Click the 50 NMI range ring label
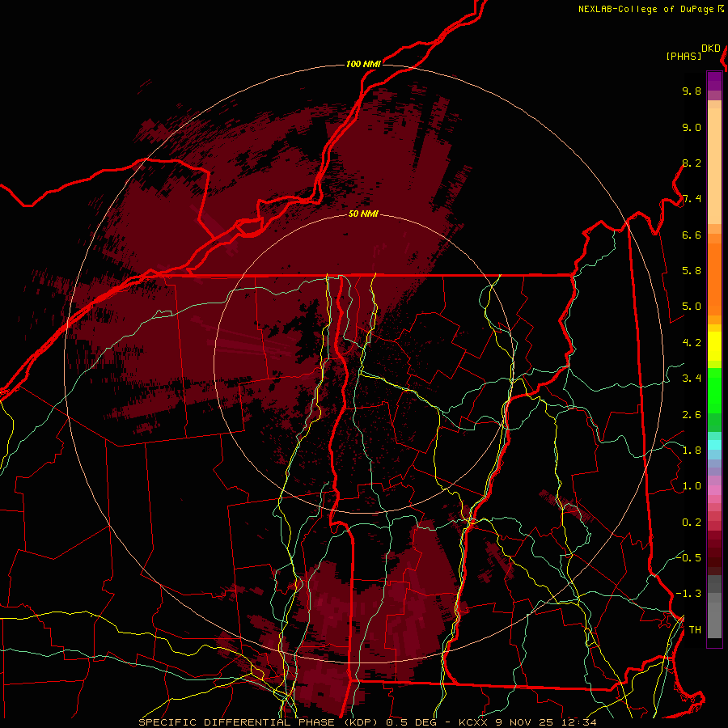Image resolution: width=728 pixels, height=728 pixels. (x=363, y=214)
